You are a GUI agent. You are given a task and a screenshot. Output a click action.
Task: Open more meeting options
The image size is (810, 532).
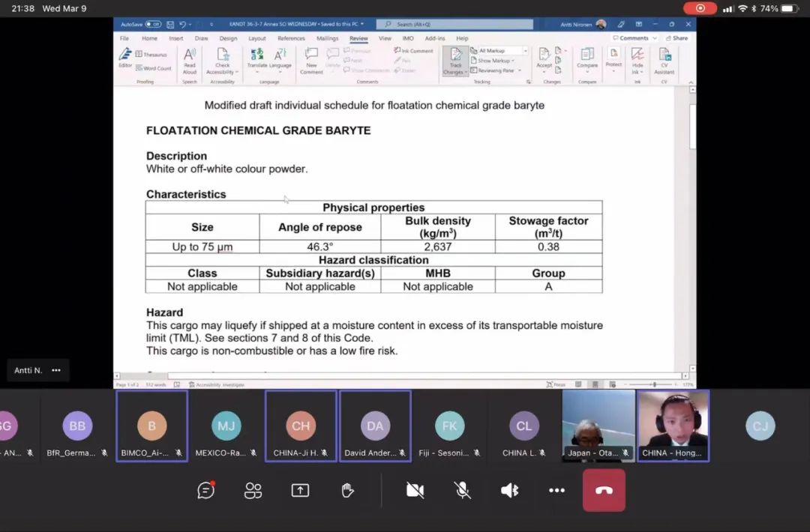pyautogui.click(x=556, y=490)
